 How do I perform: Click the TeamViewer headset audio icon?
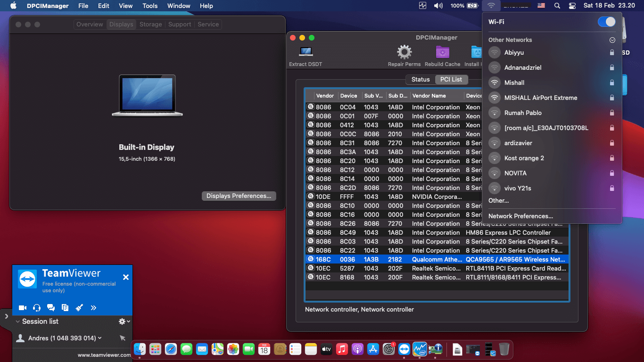point(36,307)
